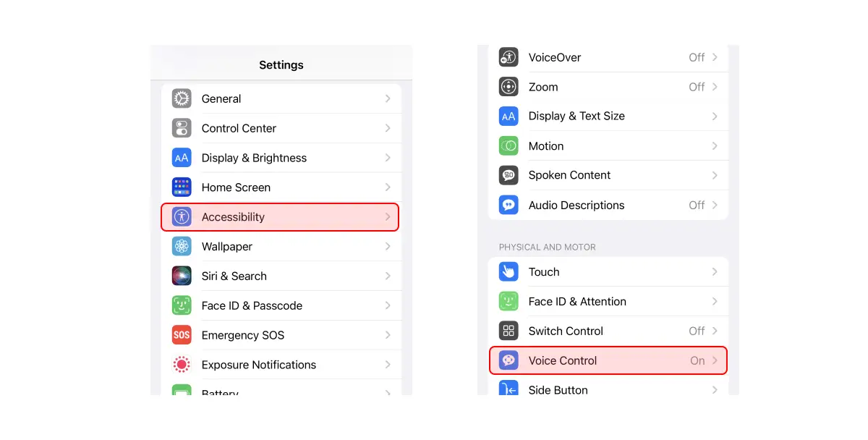Select the Emergency SOS icon
This screenshot has height=440, width=868.
[182, 334]
